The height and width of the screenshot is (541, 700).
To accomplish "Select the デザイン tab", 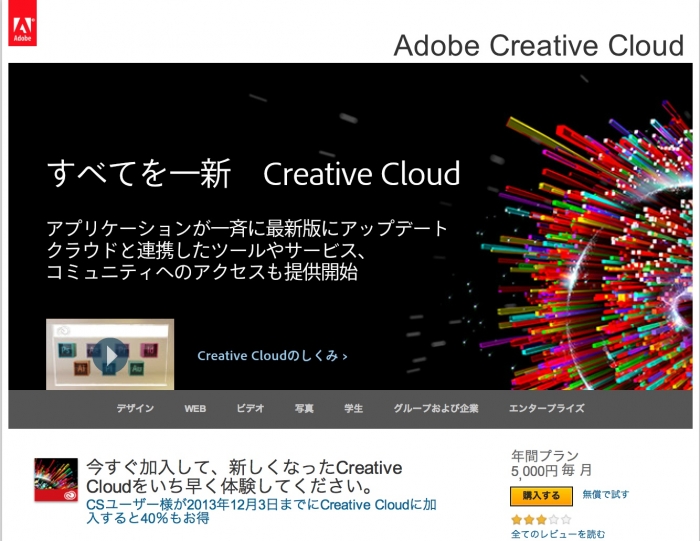I will pyautogui.click(x=135, y=408).
